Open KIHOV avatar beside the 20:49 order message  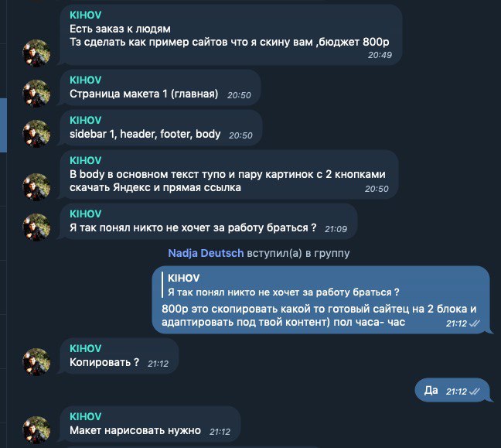[36, 53]
